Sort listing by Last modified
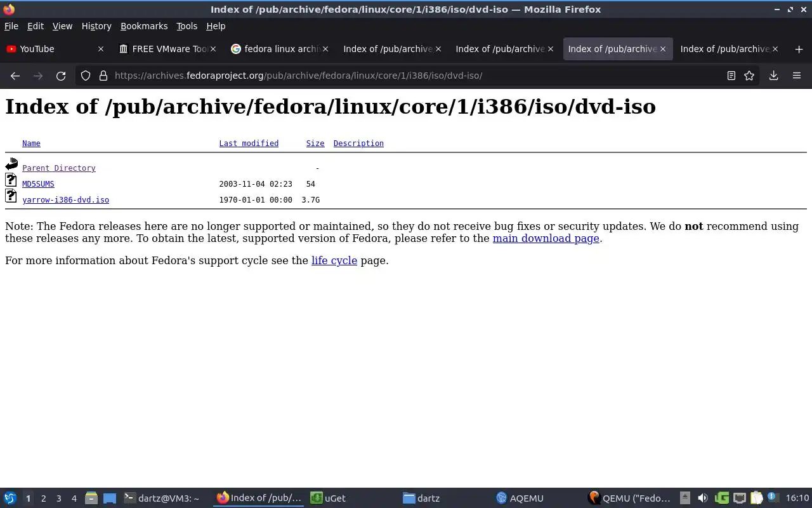 (x=249, y=144)
